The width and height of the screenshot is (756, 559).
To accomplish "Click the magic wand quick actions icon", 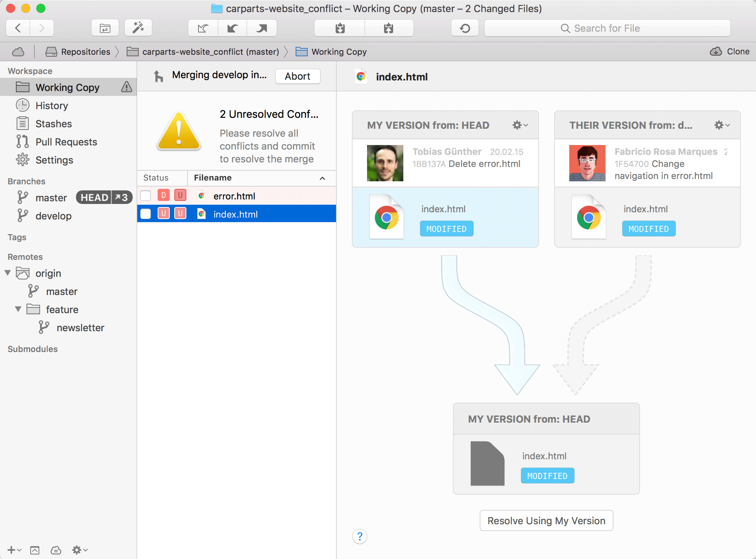I will [x=138, y=28].
